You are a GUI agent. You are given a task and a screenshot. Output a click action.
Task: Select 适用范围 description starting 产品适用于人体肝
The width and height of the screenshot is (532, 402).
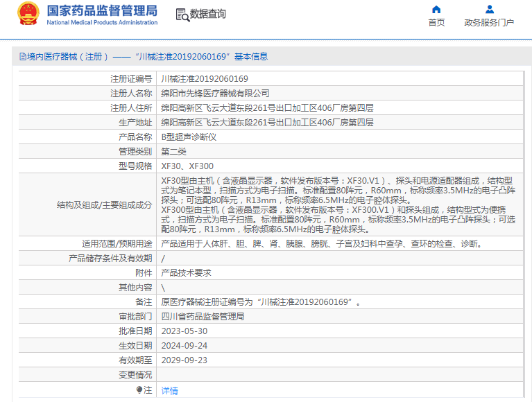322,244
